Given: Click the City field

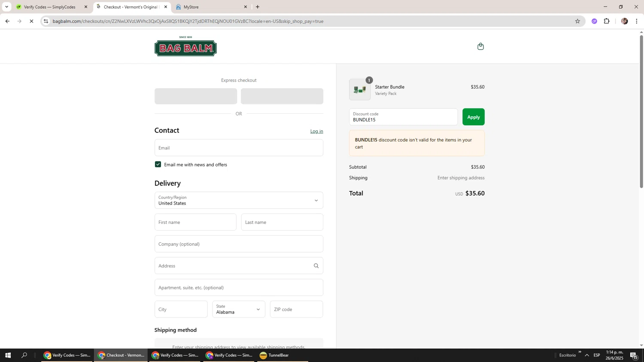Looking at the screenshot, I should (x=181, y=309).
